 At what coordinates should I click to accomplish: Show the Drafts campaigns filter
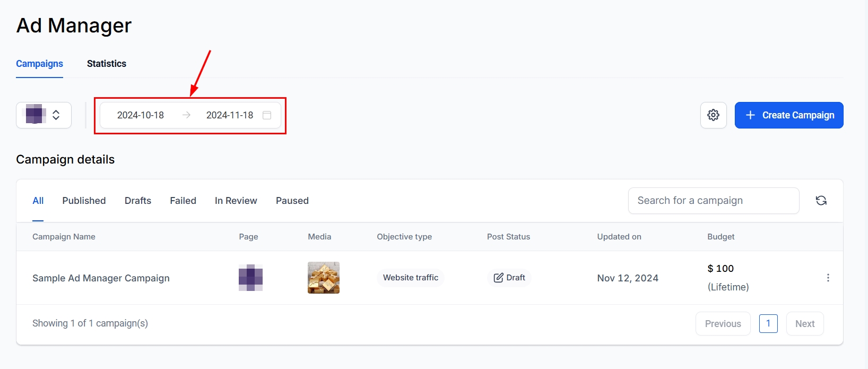138,201
